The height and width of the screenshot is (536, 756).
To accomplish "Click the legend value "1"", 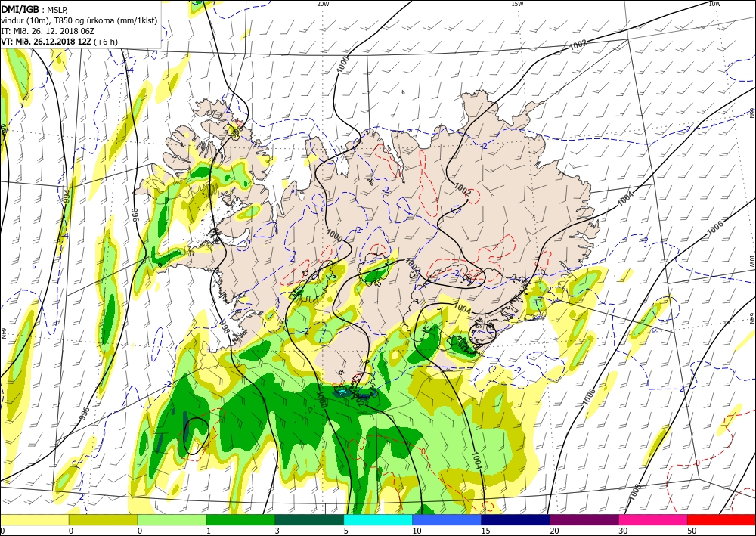I will 209,531.
